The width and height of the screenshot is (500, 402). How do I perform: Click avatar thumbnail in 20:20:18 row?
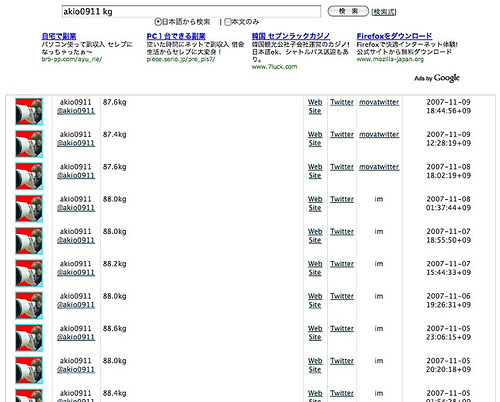(x=29, y=370)
